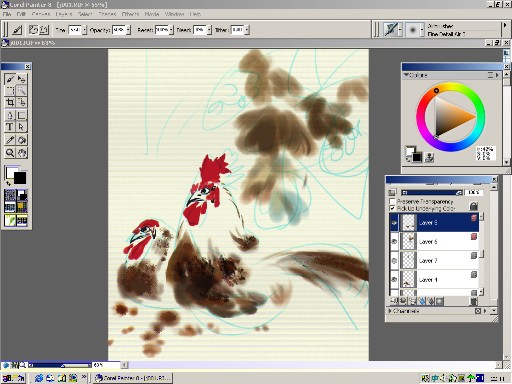
Task: Select the Crop tool
Action: click(x=10, y=102)
